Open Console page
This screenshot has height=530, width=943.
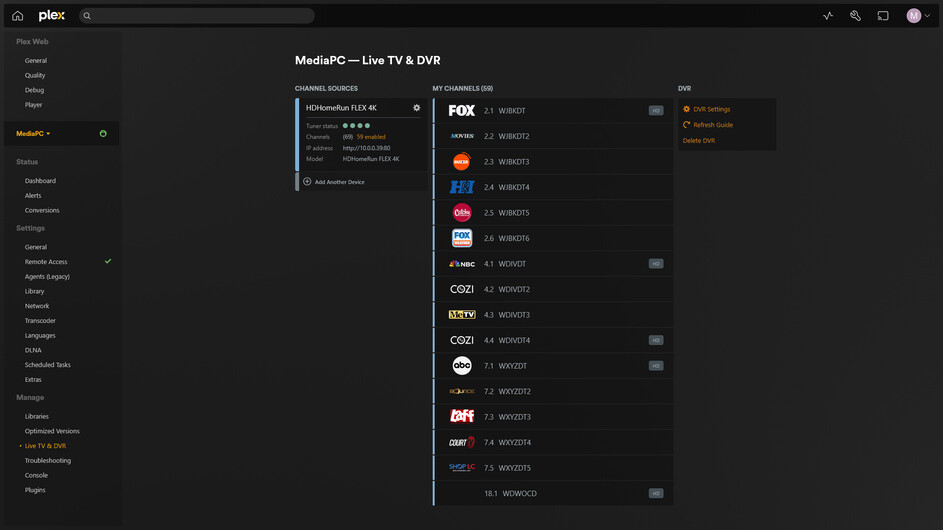click(x=36, y=475)
